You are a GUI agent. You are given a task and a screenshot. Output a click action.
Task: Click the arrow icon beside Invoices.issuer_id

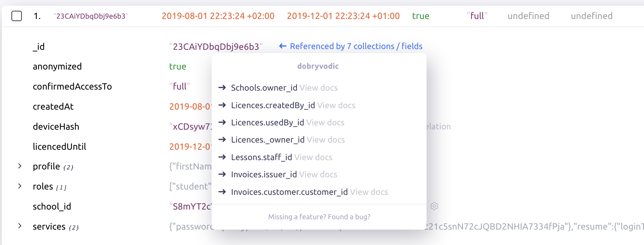(x=222, y=174)
